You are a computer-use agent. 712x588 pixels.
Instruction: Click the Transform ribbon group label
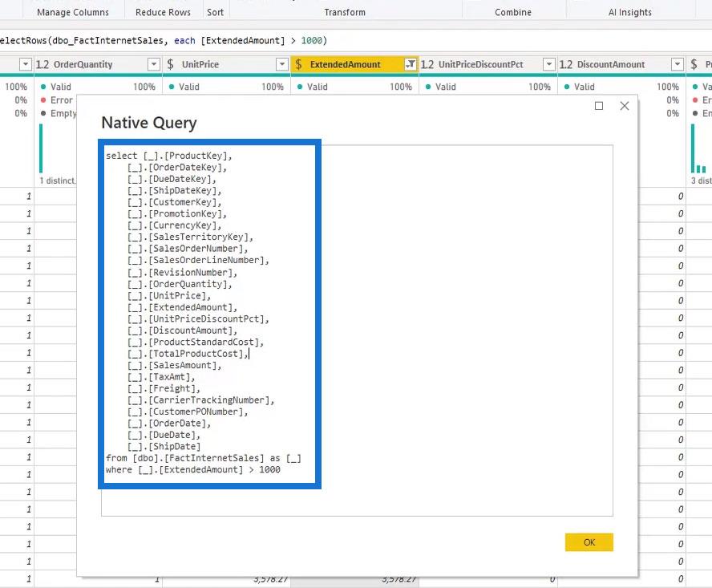[x=345, y=12]
